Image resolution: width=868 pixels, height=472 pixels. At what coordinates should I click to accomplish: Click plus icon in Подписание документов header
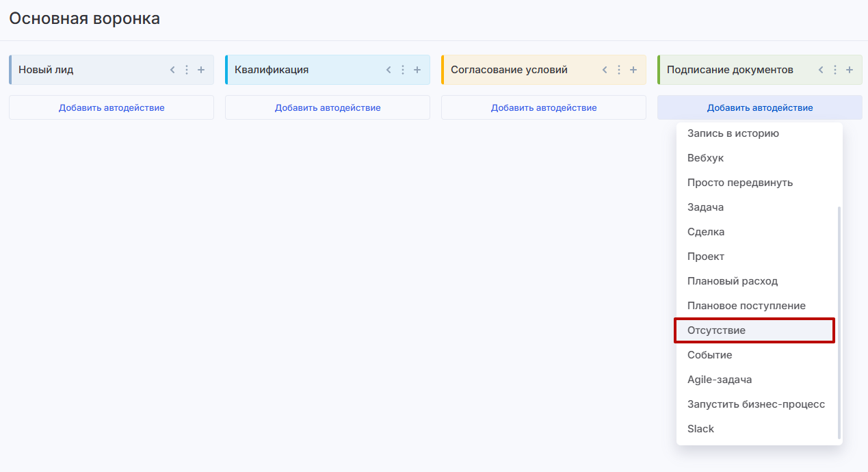point(850,70)
